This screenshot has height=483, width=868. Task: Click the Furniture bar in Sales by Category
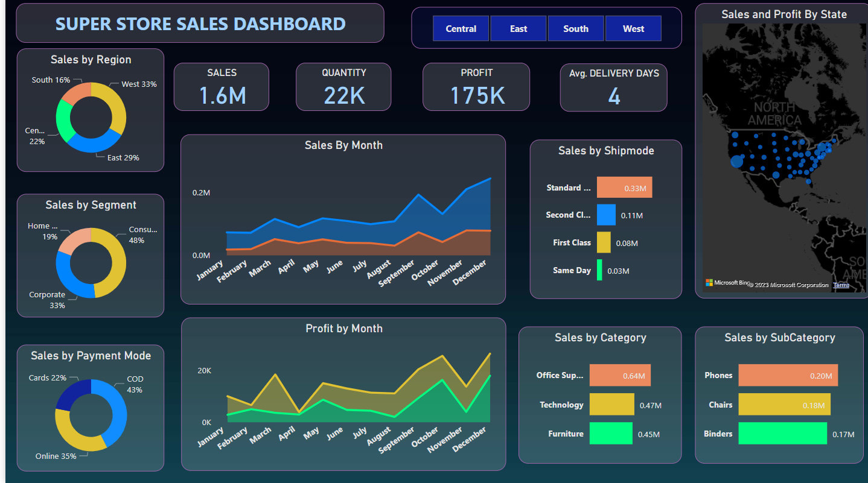tap(611, 434)
